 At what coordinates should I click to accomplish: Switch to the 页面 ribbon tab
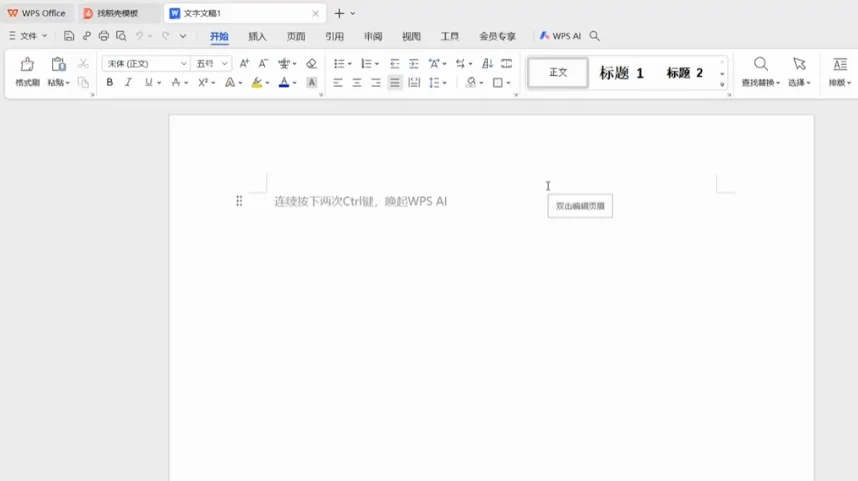coord(296,36)
